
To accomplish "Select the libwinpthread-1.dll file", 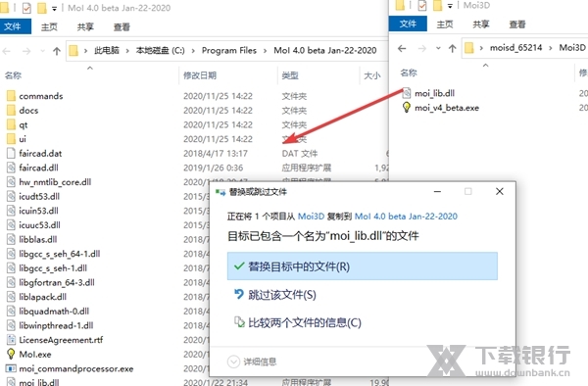I will (x=56, y=325).
